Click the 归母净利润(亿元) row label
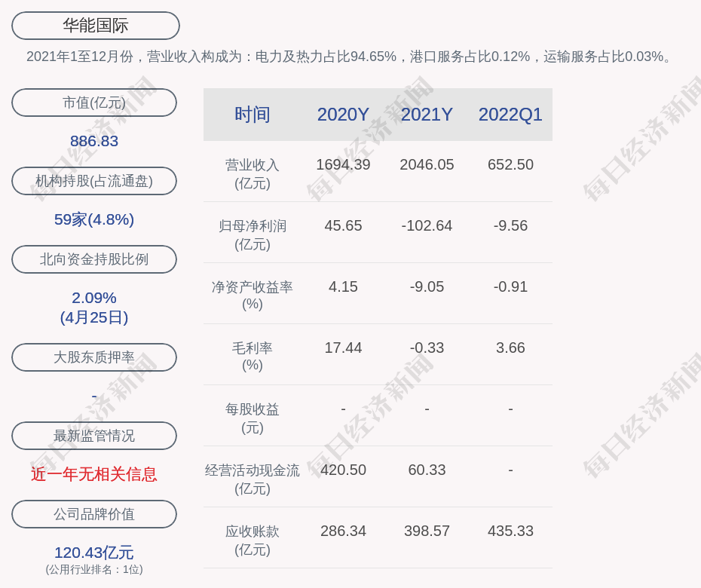The width and height of the screenshot is (701, 588). pos(253,235)
